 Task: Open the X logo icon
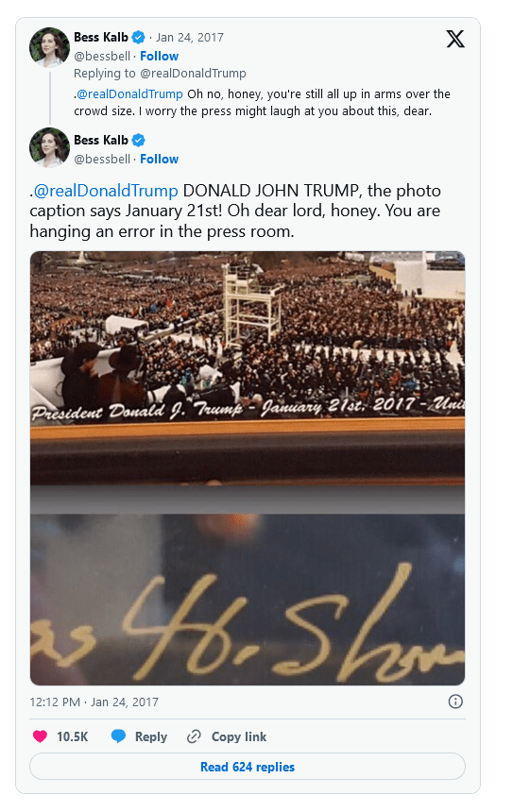pos(455,39)
